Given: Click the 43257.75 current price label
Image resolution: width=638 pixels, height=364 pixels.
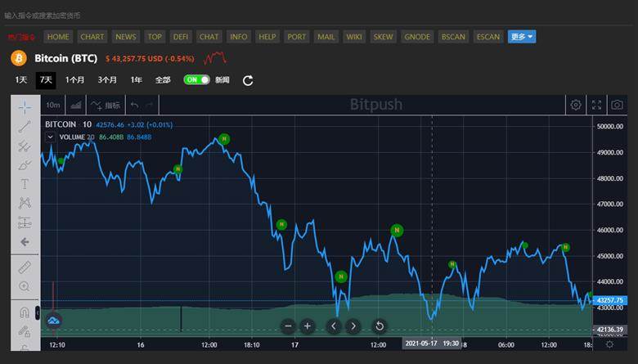Looking at the screenshot, I should (x=610, y=300).
